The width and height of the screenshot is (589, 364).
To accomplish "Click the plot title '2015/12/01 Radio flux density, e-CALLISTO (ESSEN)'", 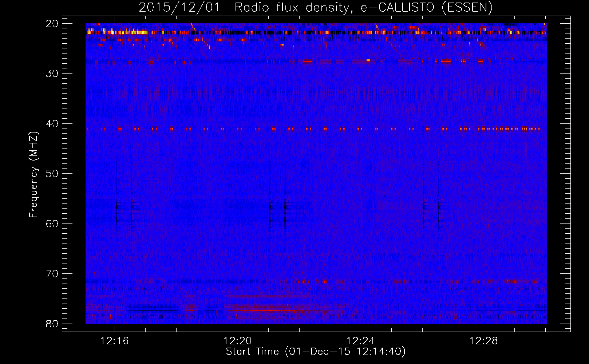I will pos(316,8).
